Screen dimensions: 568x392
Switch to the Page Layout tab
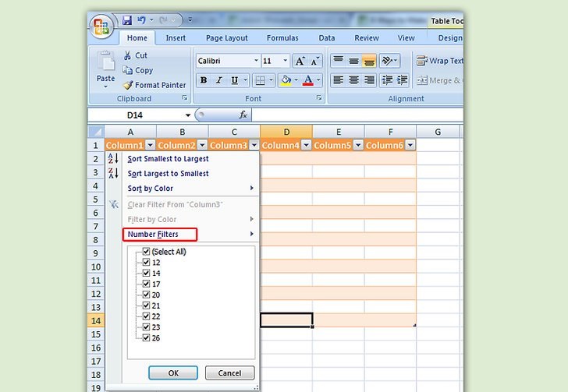[227, 38]
